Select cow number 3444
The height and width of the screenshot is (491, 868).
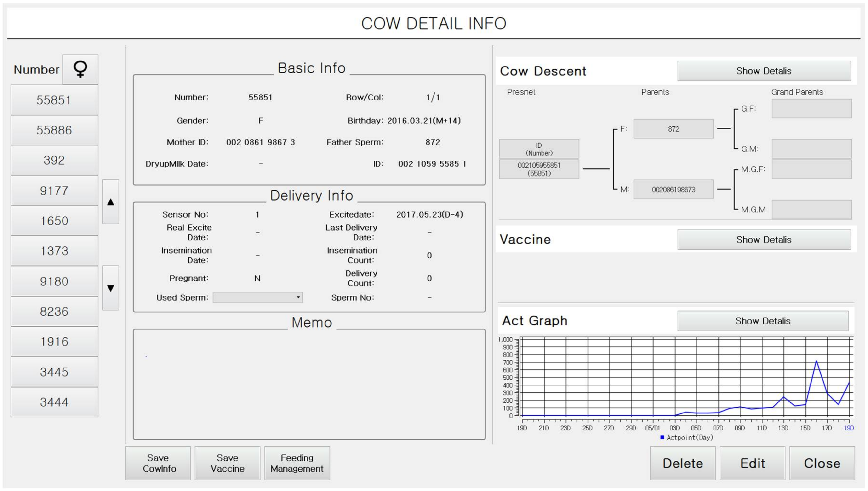[54, 402]
